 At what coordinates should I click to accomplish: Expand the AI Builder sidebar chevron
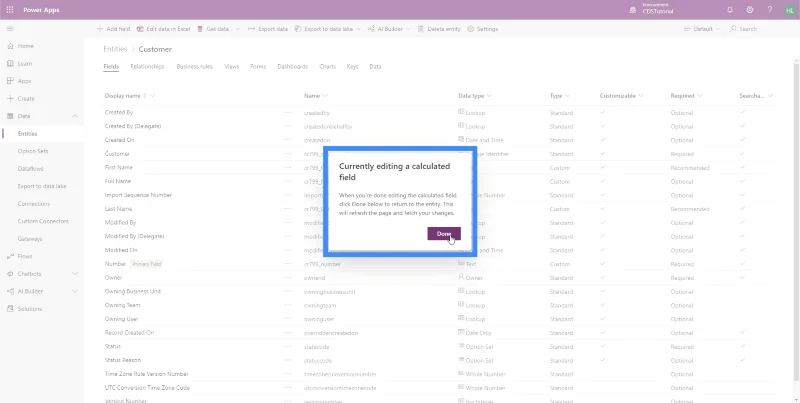tap(75, 291)
